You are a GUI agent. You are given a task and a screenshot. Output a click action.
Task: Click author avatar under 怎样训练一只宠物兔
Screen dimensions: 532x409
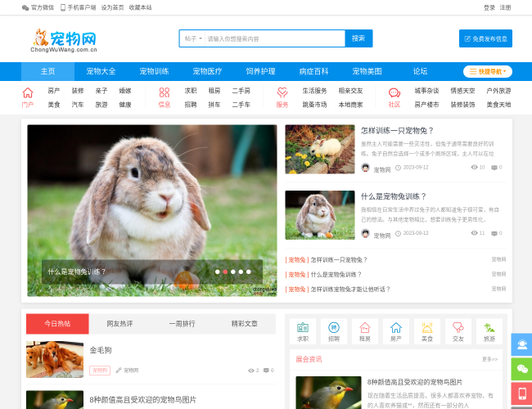365,168
